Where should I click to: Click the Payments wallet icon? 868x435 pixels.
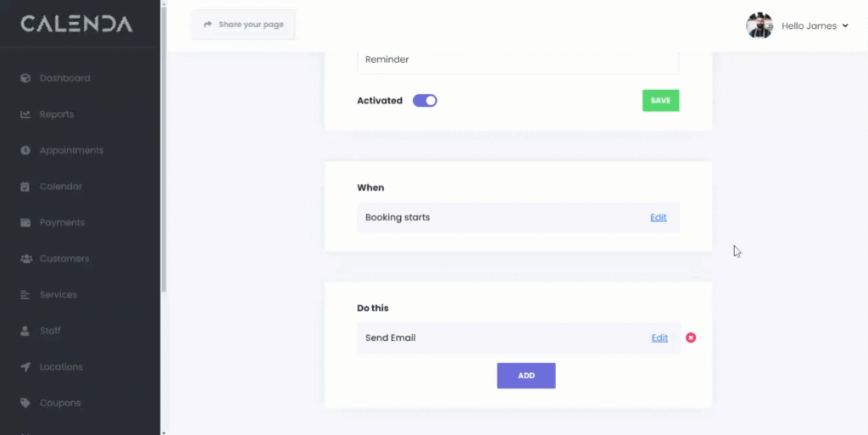pos(25,222)
